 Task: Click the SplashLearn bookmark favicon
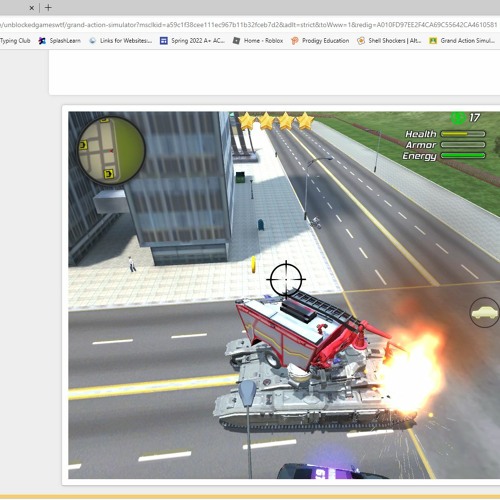[42, 41]
